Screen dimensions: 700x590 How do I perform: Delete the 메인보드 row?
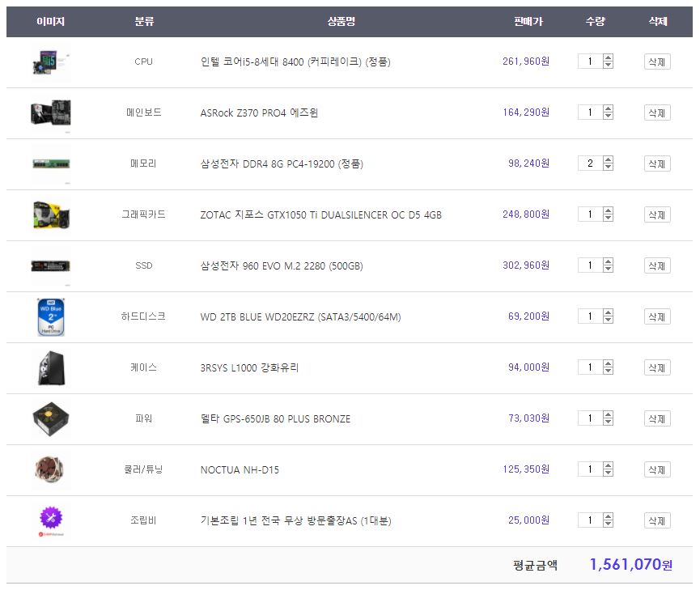tap(657, 112)
